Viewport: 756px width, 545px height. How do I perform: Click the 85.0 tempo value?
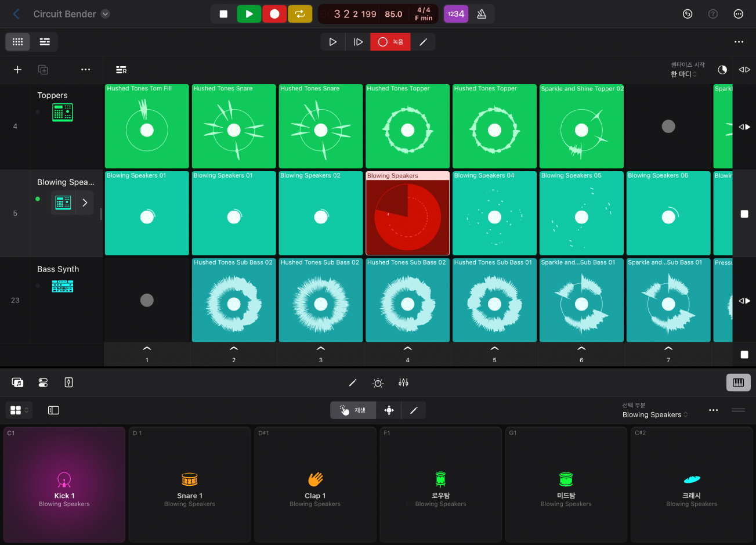pos(393,14)
